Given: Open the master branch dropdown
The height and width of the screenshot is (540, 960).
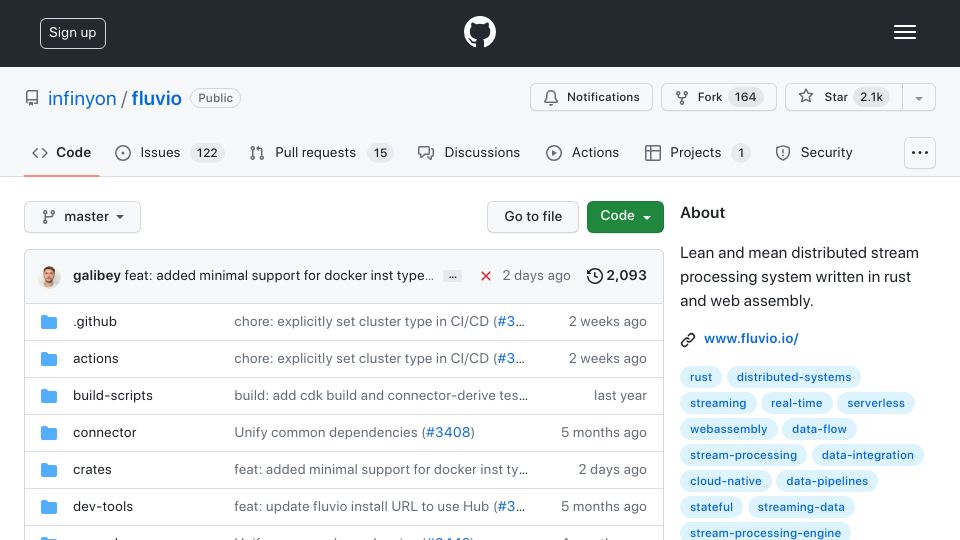Looking at the screenshot, I should [x=83, y=217].
